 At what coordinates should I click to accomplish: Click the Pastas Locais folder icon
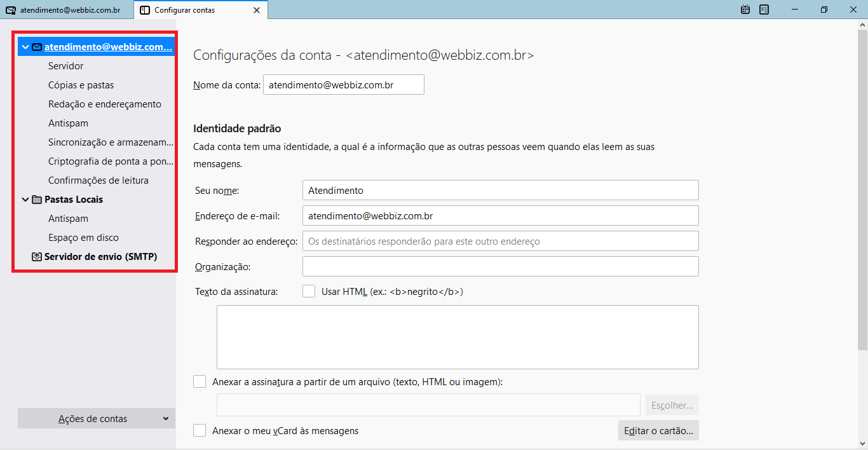37,200
